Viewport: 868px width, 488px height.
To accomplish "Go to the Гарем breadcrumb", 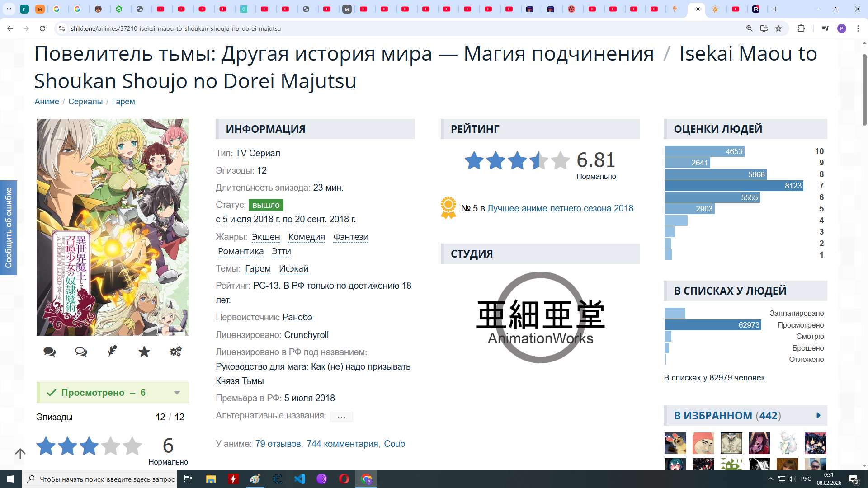I will tap(123, 102).
